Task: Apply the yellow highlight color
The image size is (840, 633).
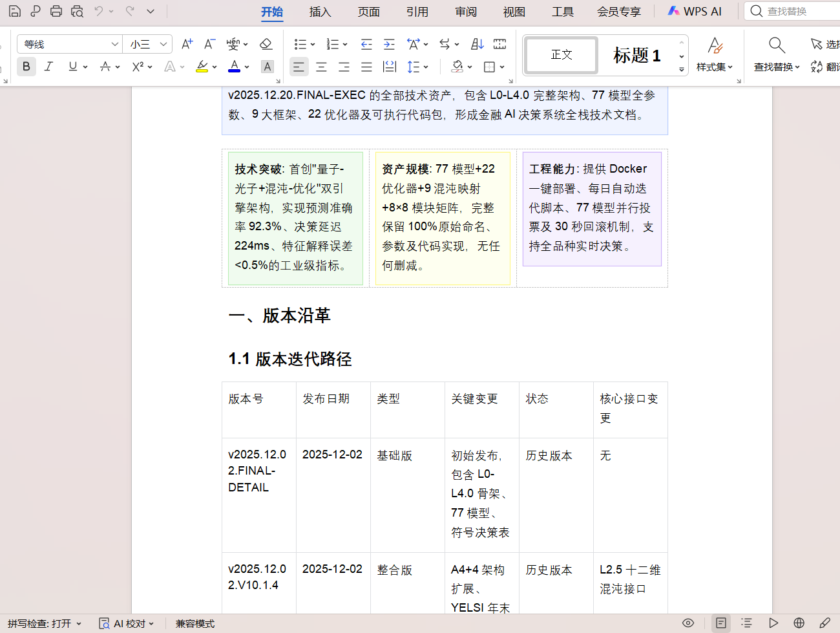Action: [202, 67]
